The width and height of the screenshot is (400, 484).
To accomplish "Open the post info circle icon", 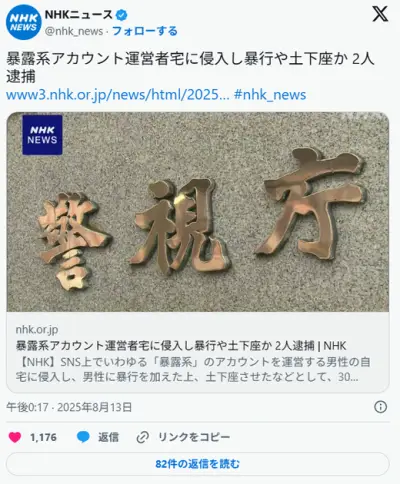I will (x=380, y=407).
